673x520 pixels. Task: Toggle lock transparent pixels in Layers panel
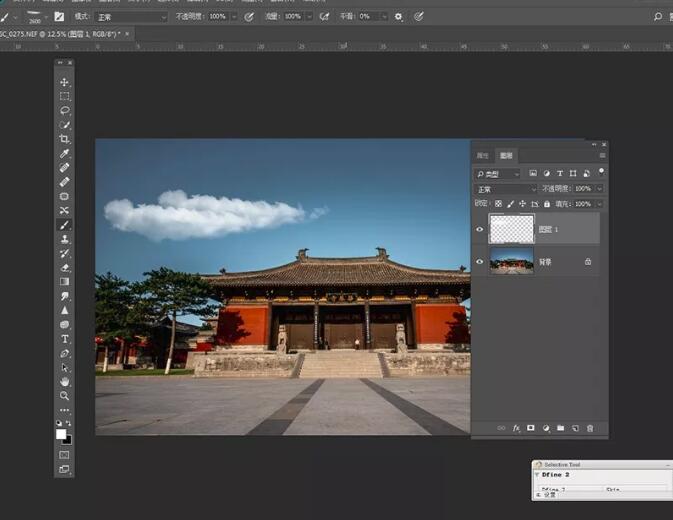tap(499, 204)
